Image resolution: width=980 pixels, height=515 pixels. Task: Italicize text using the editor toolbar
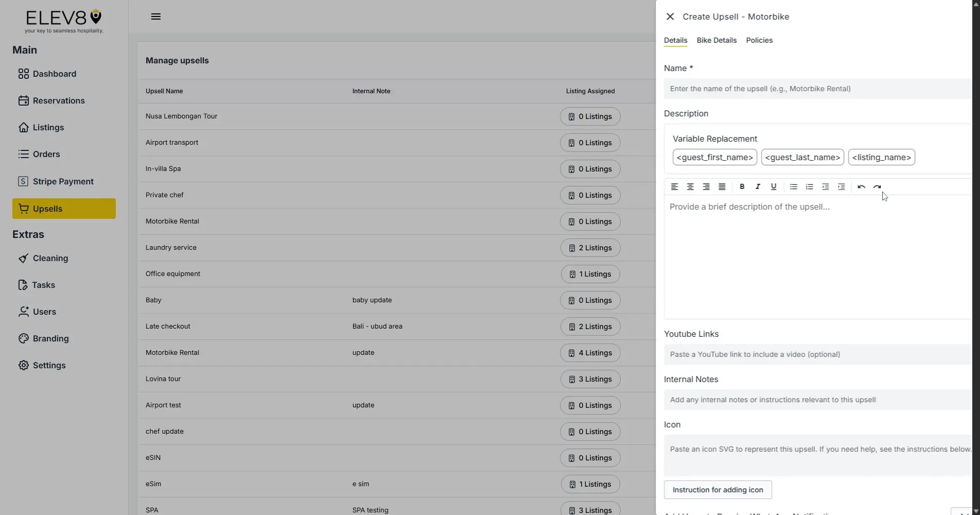tap(757, 186)
